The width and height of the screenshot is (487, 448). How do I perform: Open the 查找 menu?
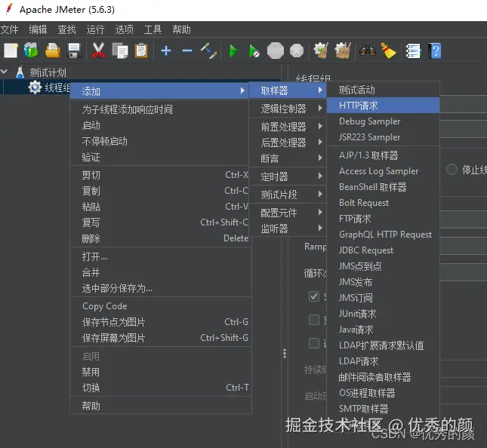pos(66,29)
